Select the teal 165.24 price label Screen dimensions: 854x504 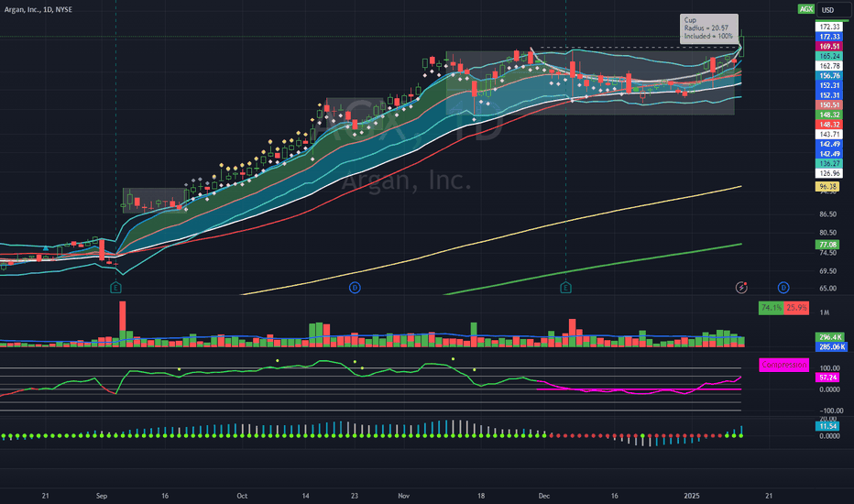click(x=829, y=56)
